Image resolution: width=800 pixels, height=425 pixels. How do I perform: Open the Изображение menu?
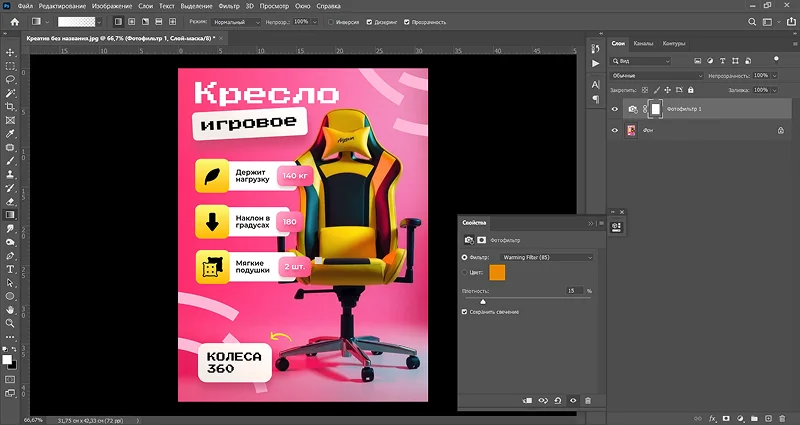[112, 6]
